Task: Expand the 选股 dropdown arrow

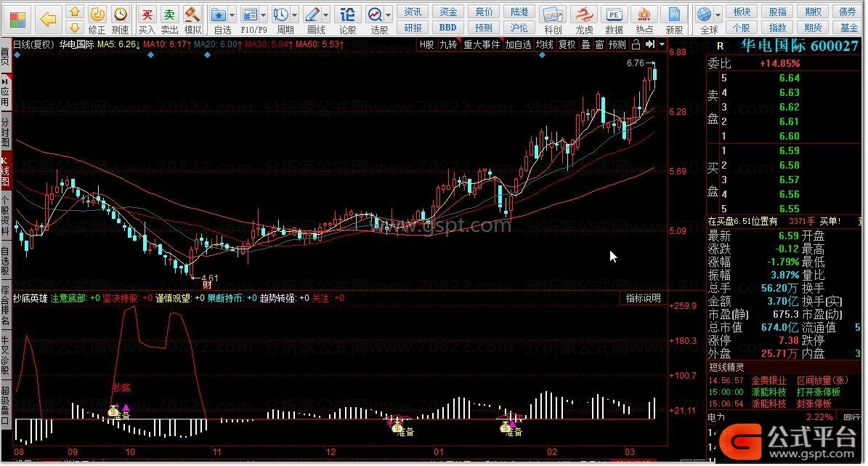Action: click(x=389, y=15)
